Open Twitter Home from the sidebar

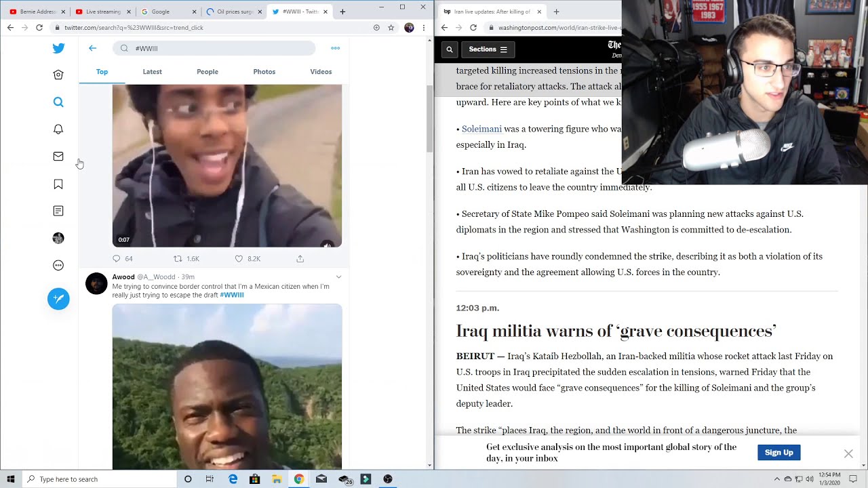pyautogui.click(x=58, y=75)
